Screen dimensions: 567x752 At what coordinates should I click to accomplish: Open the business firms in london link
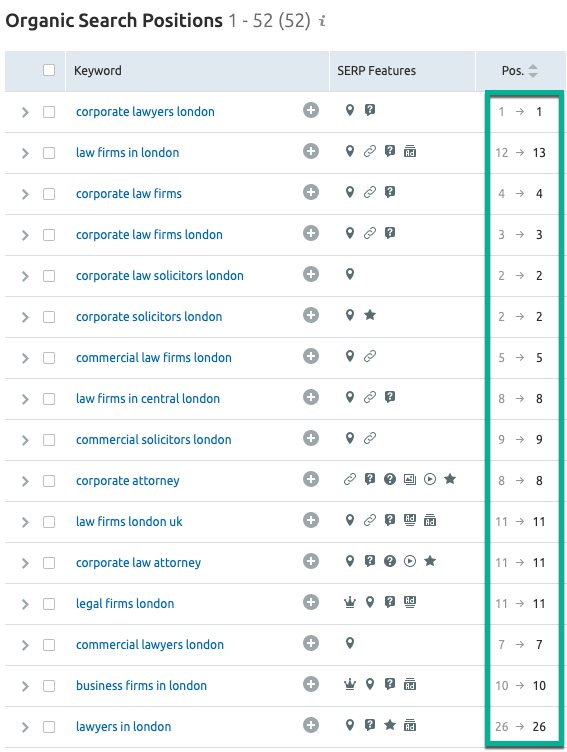pyautogui.click(x=142, y=686)
